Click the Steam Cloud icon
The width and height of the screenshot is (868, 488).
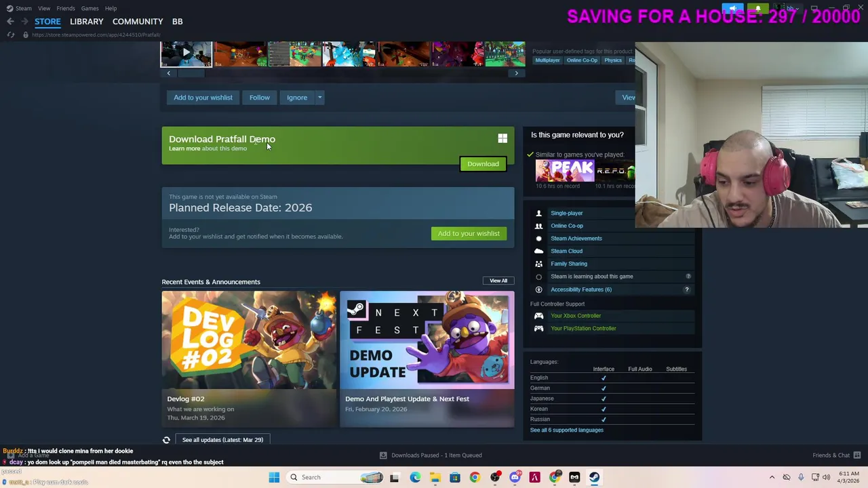click(538, 251)
